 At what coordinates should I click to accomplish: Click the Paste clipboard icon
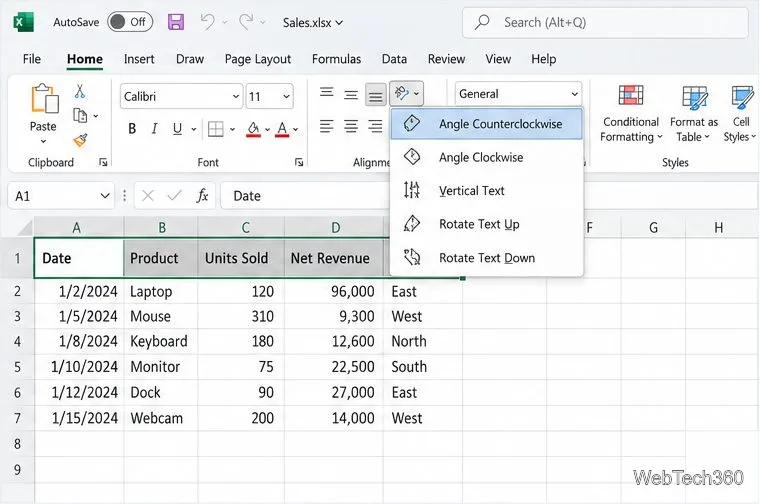click(x=44, y=99)
